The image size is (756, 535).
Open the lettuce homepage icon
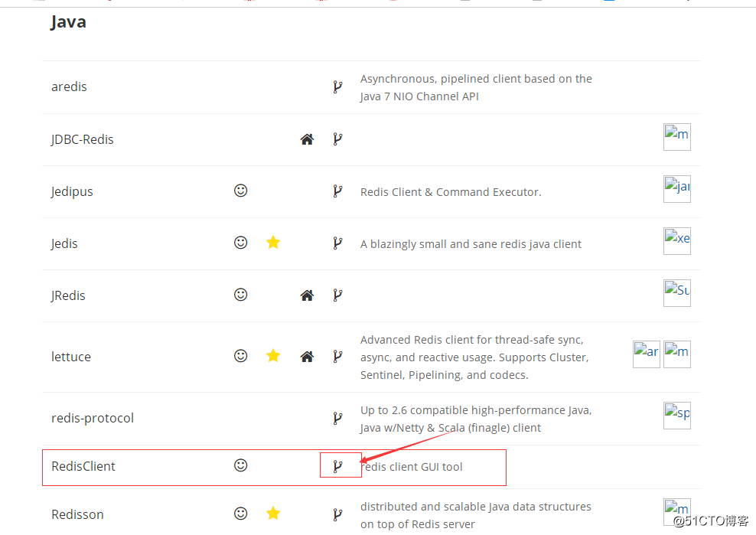pyautogui.click(x=307, y=357)
